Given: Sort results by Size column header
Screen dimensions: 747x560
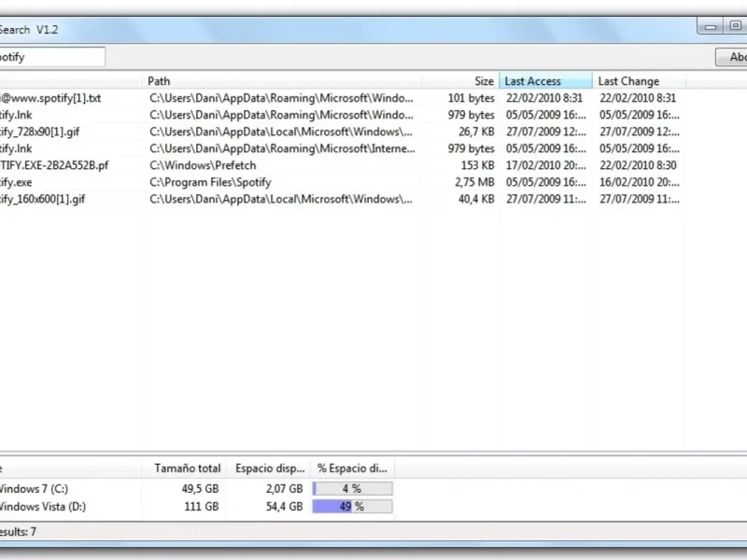Looking at the screenshot, I should click(x=460, y=81).
